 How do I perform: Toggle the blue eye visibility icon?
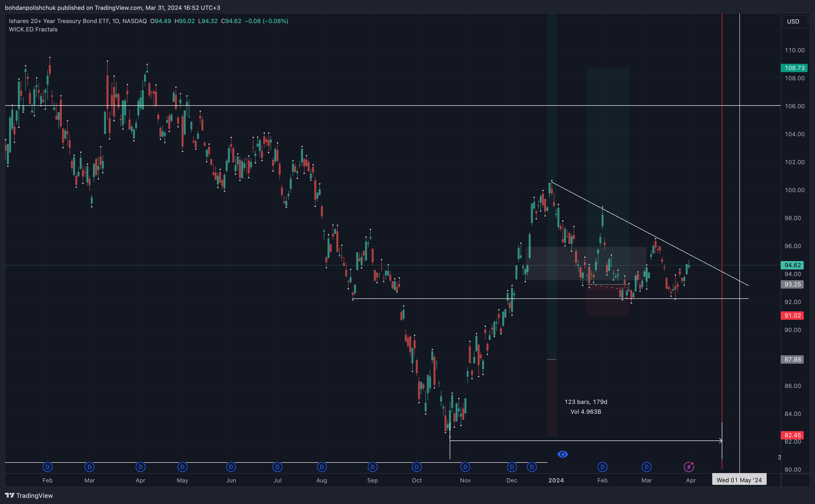click(563, 454)
